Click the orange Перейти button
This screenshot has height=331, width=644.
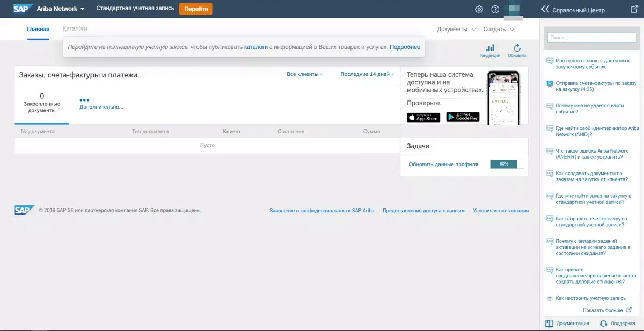point(195,9)
